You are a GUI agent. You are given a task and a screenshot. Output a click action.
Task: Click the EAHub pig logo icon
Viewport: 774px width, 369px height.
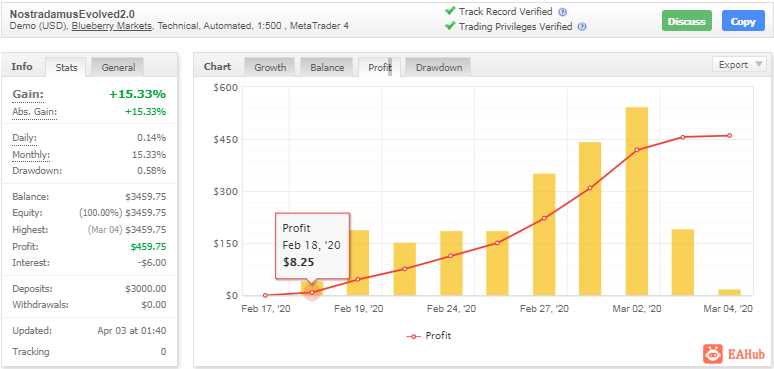pyautogui.click(x=713, y=354)
